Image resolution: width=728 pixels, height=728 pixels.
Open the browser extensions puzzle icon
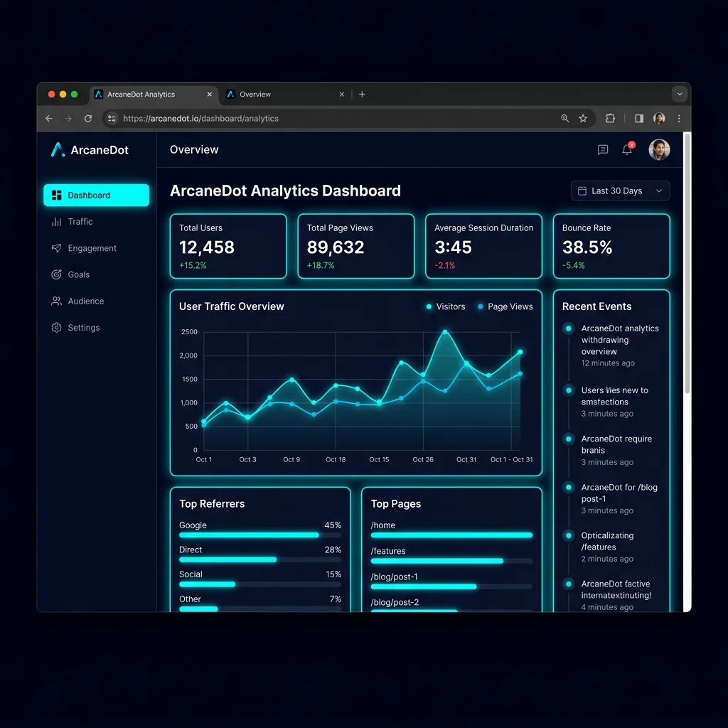610,119
